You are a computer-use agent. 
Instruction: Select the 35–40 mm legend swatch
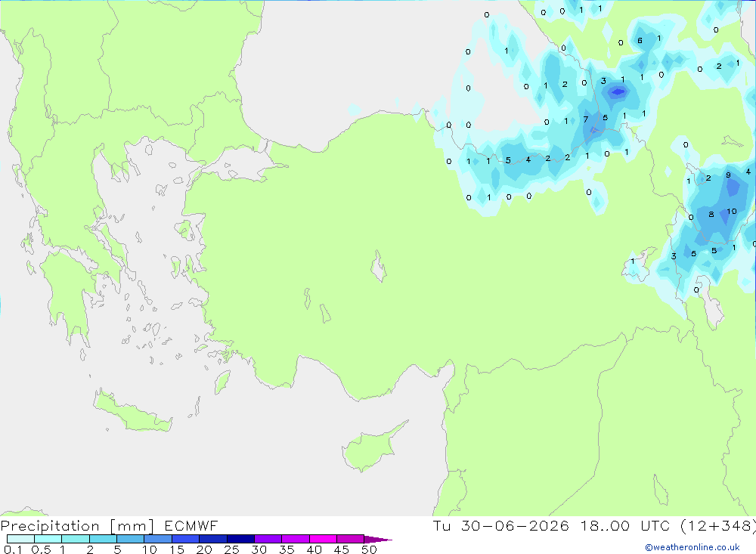click(x=296, y=539)
